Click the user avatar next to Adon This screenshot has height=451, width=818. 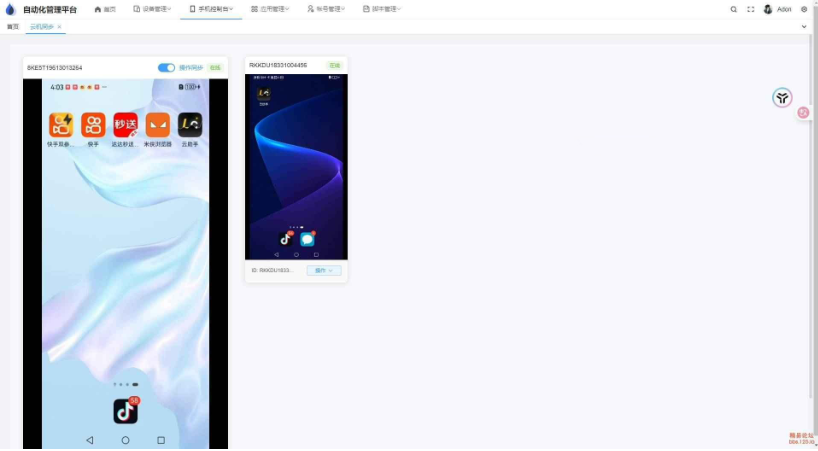(x=768, y=9)
